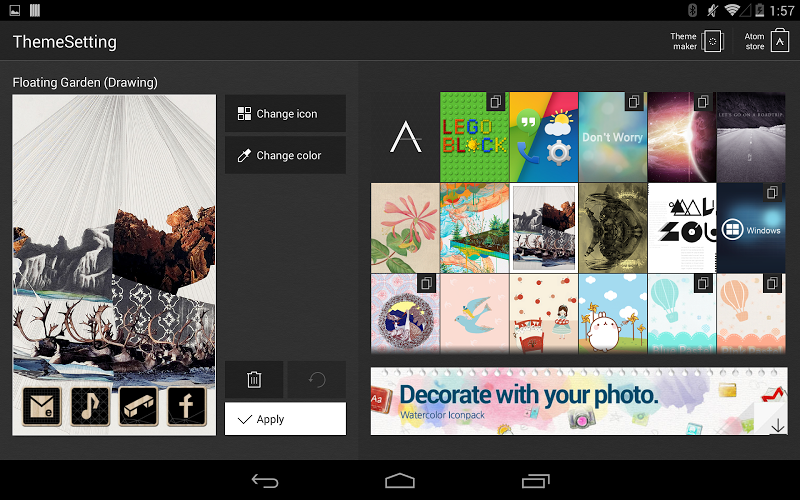Tap the Floating Garden preview image
This screenshot has height=500, width=800.
(x=114, y=265)
